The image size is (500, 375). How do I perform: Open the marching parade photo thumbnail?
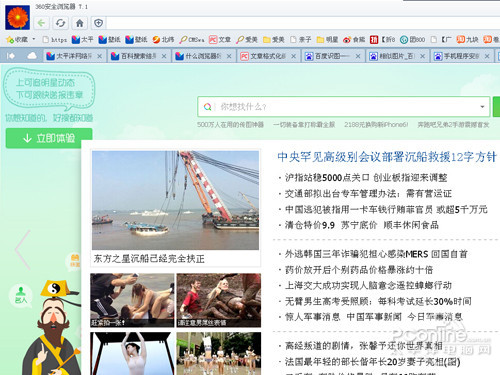coord(219,353)
